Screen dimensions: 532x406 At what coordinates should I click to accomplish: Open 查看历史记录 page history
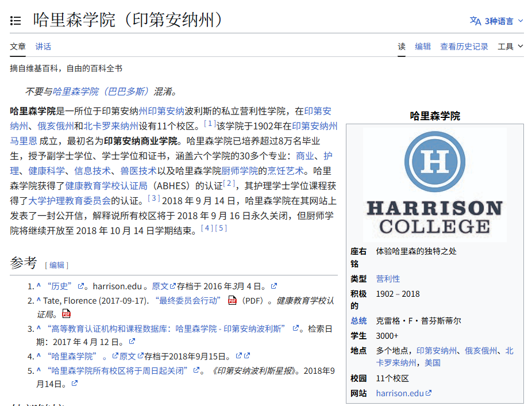(464, 47)
